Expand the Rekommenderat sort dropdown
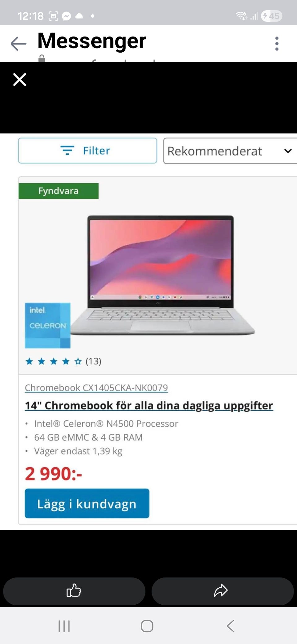The width and height of the screenshot is (297, 644). pyautogui.click(x=230, y=151)
